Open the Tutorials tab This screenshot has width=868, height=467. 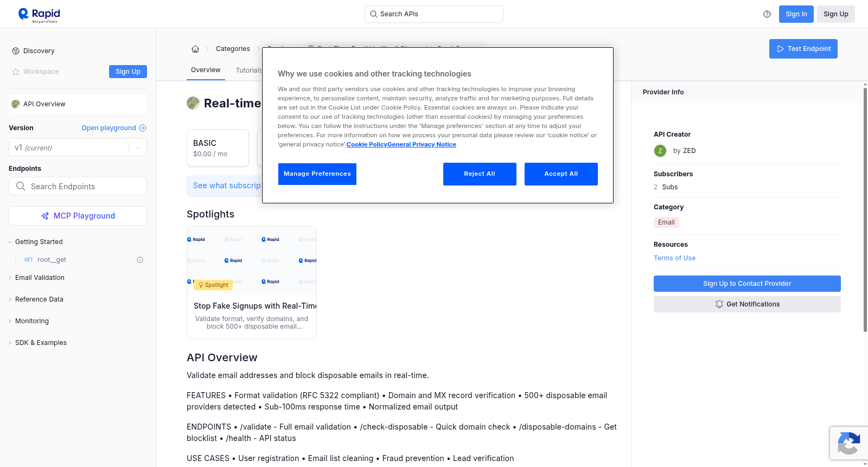click(248, 71)
